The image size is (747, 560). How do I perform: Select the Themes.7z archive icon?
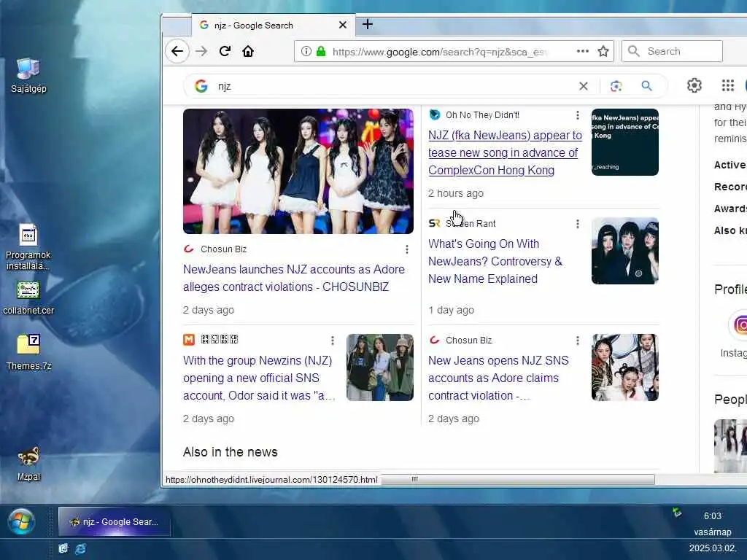(28, 352)
